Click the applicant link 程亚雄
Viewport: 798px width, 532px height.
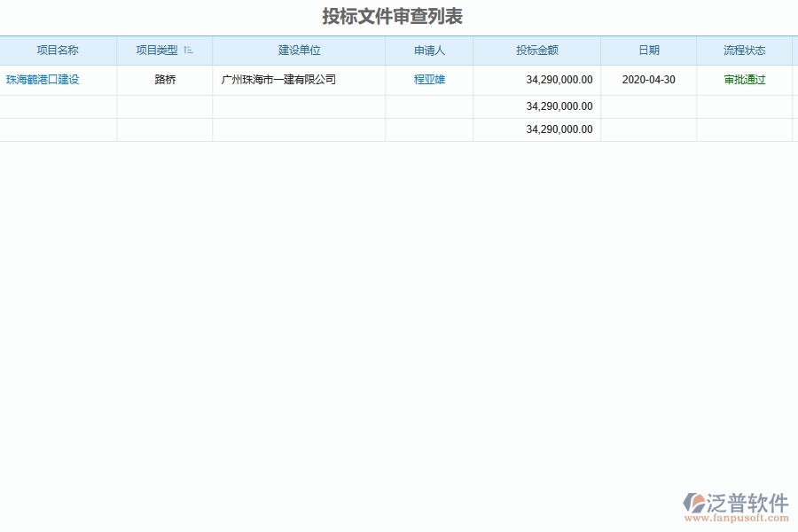pos(428,80)
